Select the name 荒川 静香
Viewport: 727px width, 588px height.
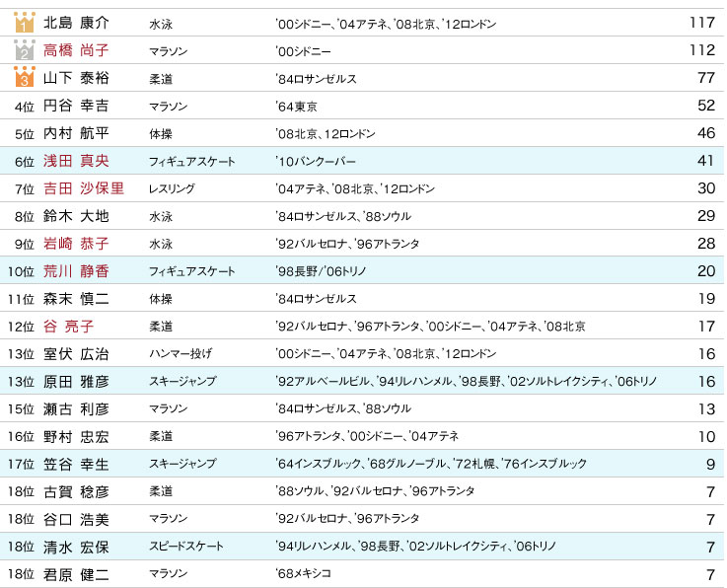(x=76, y=270)
